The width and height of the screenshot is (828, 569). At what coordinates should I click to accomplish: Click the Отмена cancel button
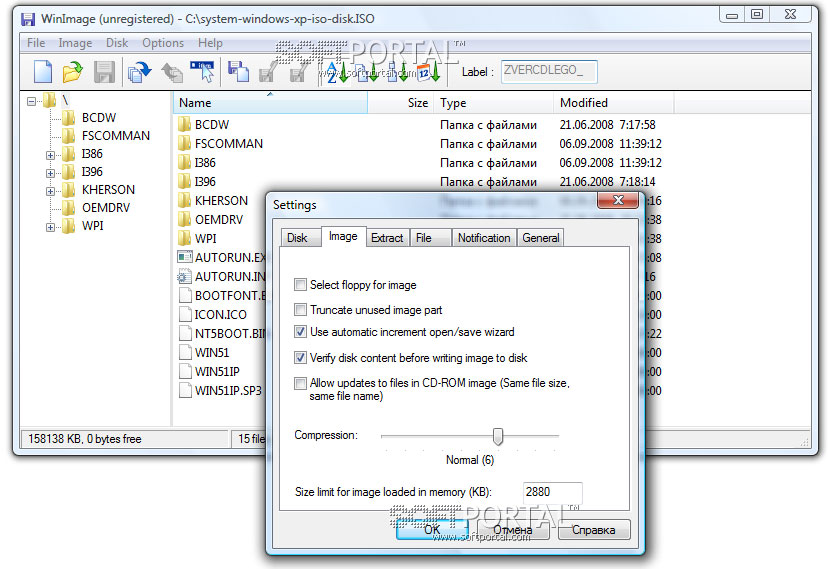coord(512,529)
